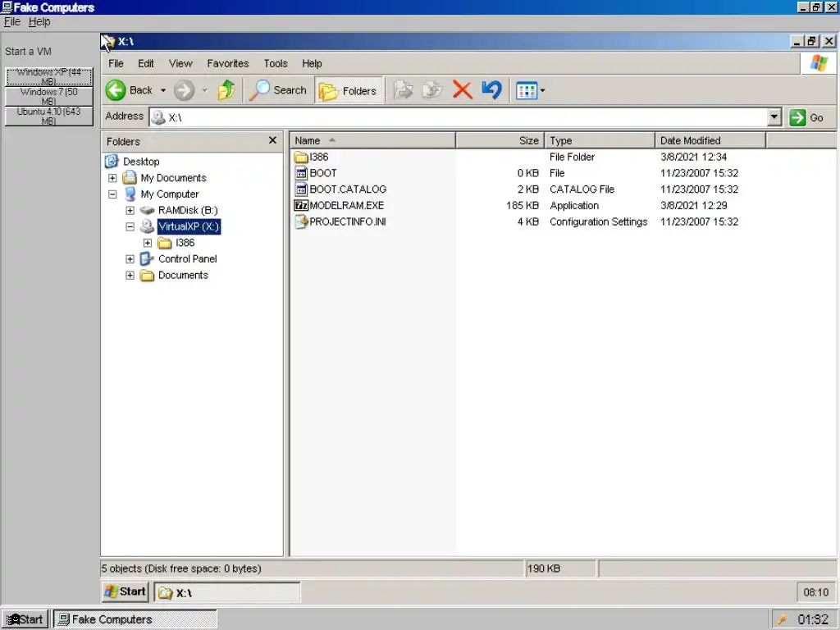Expand My Documents tree node
Viewport: 840px width, 630px height.
coord(112,178)
